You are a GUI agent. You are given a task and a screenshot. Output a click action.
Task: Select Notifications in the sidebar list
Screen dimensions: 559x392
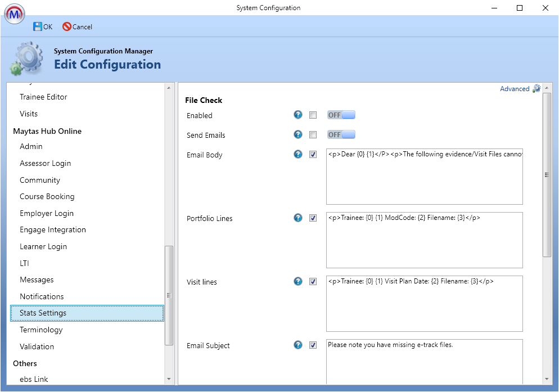point(42,296)
